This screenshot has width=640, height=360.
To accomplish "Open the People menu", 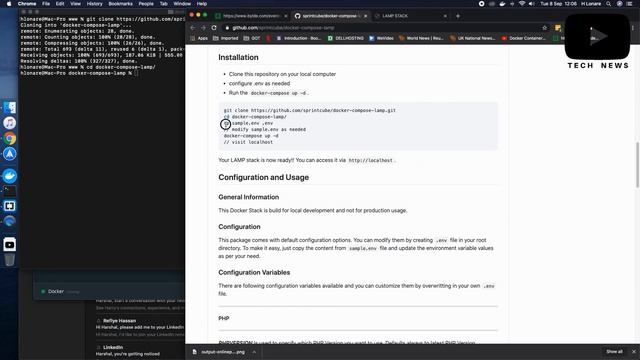I will (146, 4).
